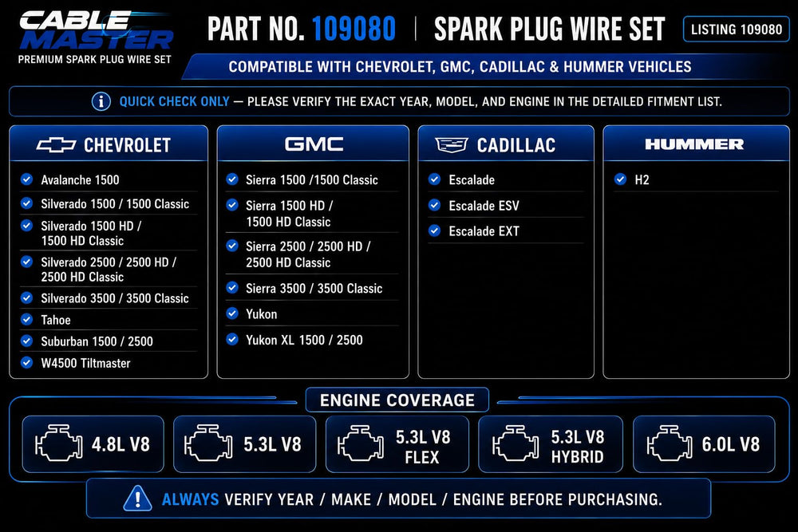This screenshot has height=532, width=798.
Task: Click the engine icon beside 4.8L V8
Action: tap(58, 443)
